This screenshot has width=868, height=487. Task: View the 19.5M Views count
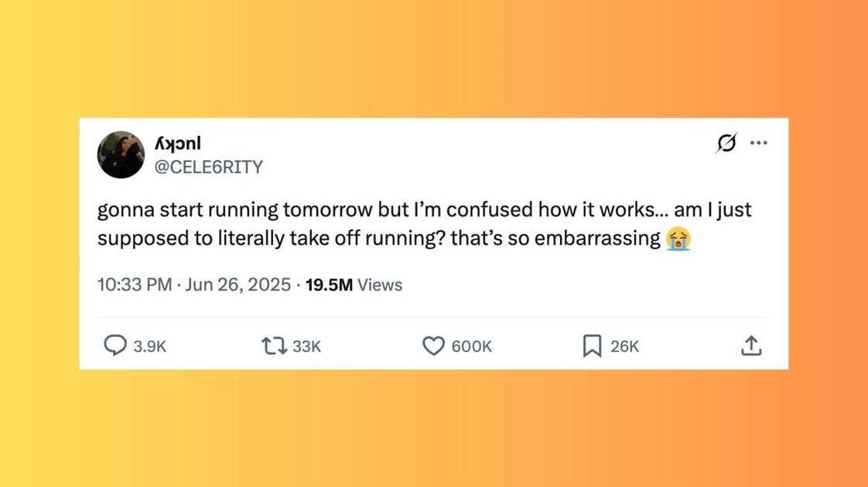[x=354, y=285]
